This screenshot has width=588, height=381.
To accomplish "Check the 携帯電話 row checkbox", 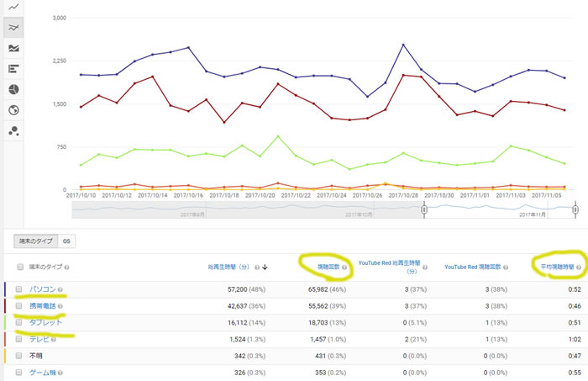I will click(19, 306).
